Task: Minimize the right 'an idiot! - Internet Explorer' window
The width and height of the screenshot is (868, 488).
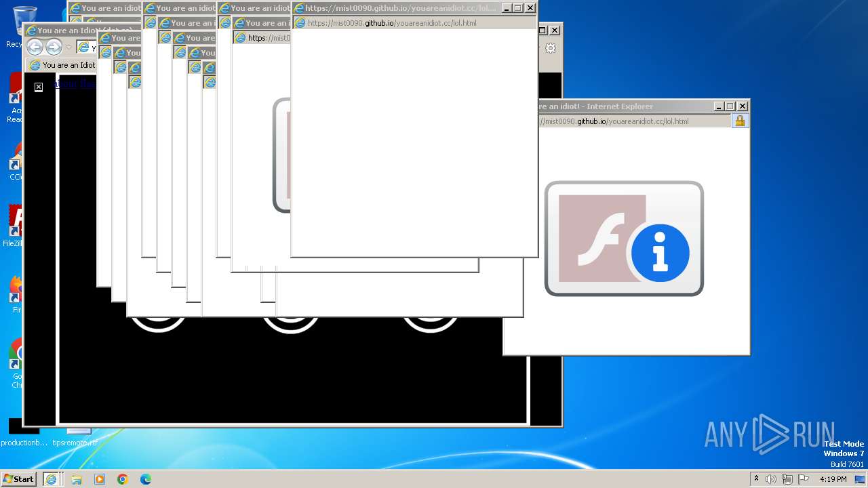Action: tap(719, 106)
